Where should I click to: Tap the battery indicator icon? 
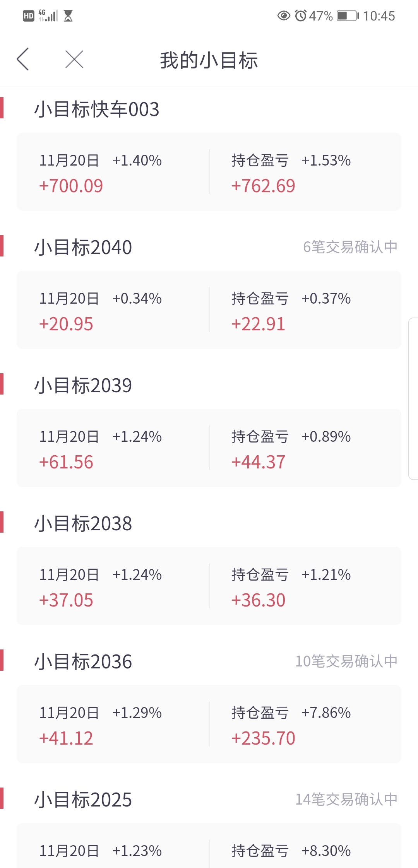click(348, 16)
